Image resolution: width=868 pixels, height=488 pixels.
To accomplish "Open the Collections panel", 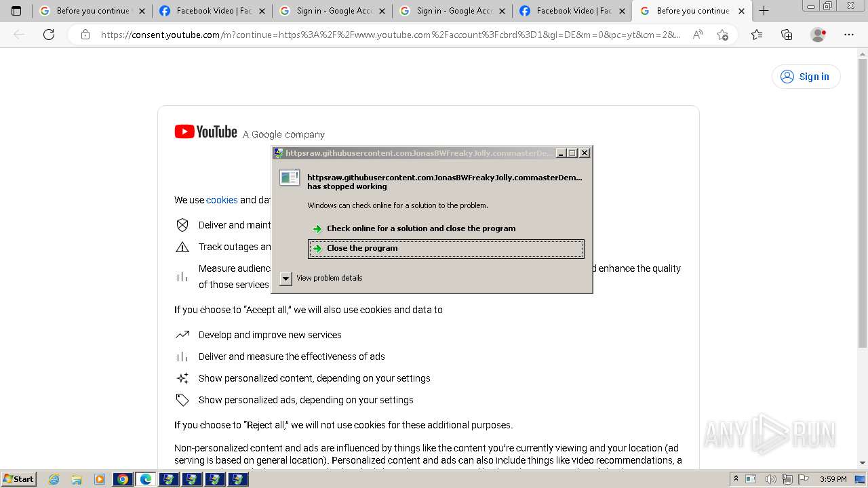I will coord(787,35).
